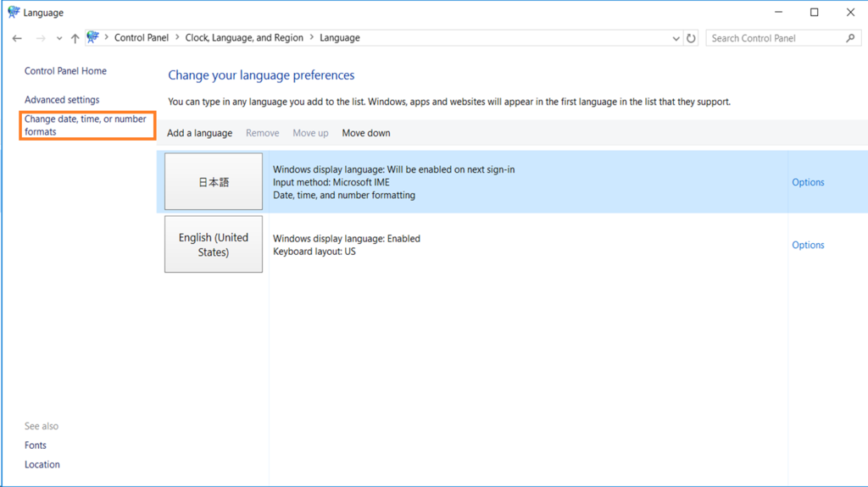Viewport: 868px width, 487px height.
Task: Click the Control Panel icon in address bar
Action: coord(93,37)
